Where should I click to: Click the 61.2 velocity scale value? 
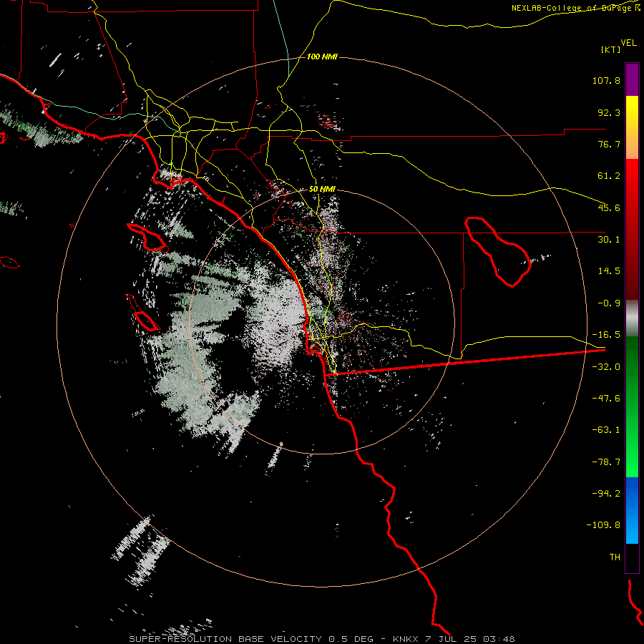609,176
